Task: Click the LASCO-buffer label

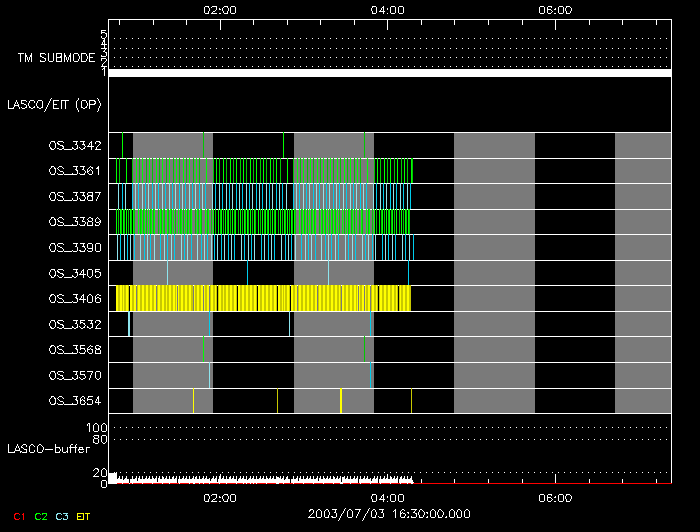Action: pyautogui.click(x=56, y=448)
